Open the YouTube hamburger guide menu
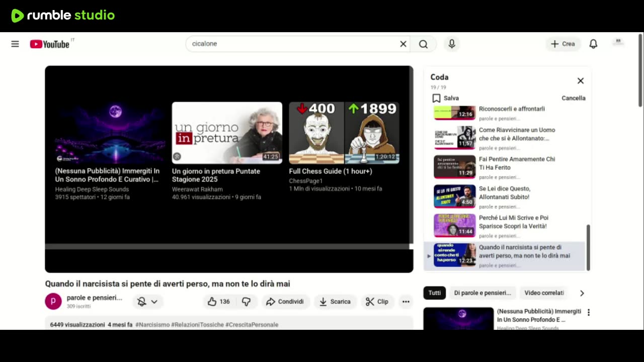The width and height of the screenshot is (644, 362). [15, 44]
